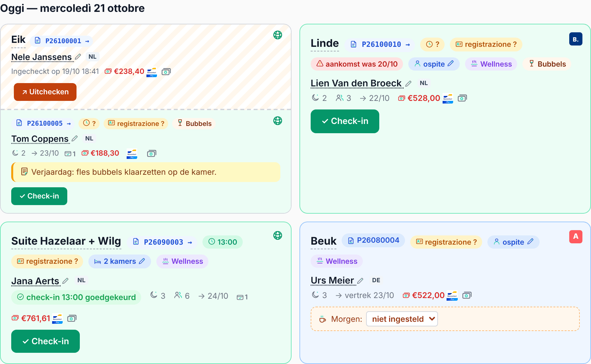This screenshot has height=364, width=591.
Task: Click ospite edit chip on Linde card
Action: (x=434, y=64)
